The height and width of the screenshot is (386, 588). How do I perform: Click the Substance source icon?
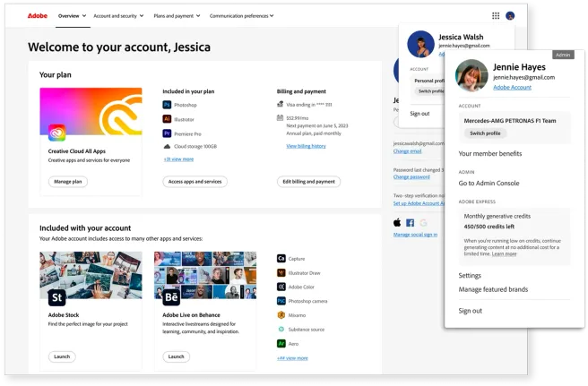[281, 329]
